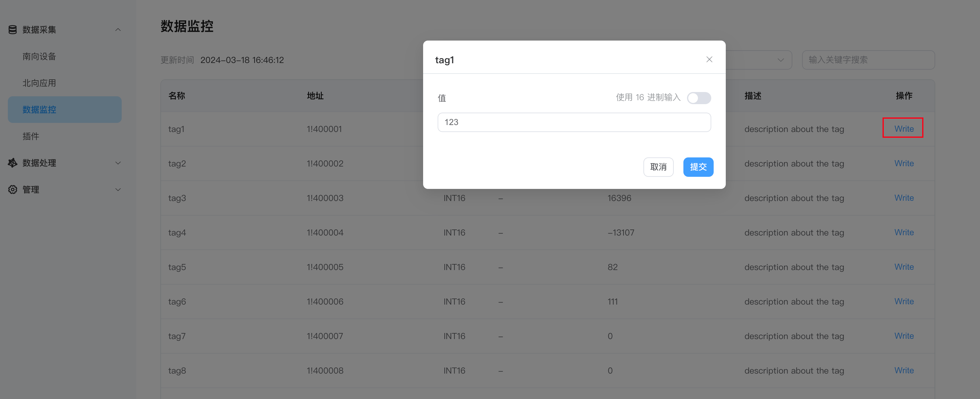Expand the 数据处理 menu chevron
The height and width of the screenshot is (399, 980).
pos(118,163)
